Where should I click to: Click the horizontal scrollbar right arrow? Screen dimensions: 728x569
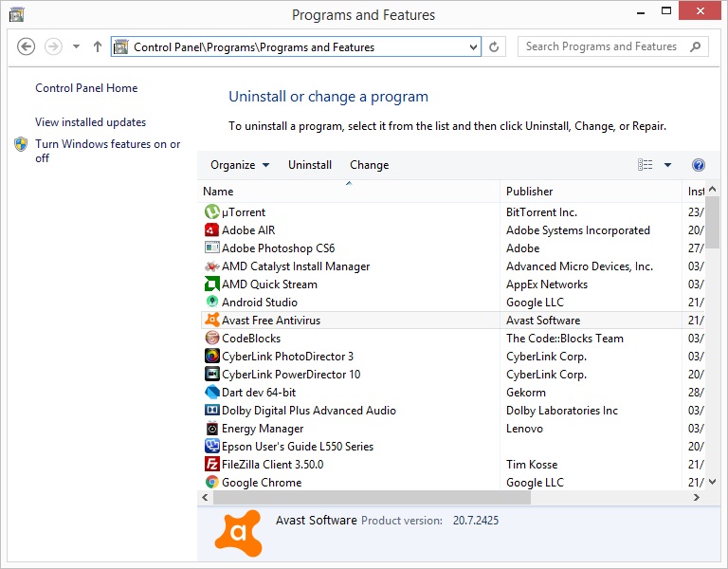pyautogui.click(x=697, y=498)
